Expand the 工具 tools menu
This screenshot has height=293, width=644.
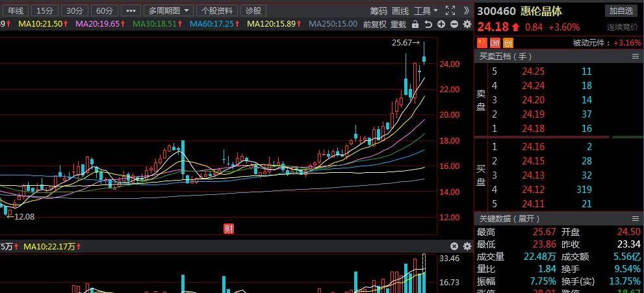click(426, 10)
